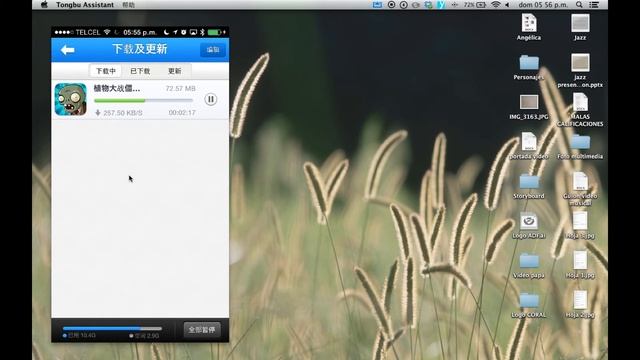This screenshot has height=360, width=640.
Task: Select the Foto multimedia folder
Action: point(580,146)
